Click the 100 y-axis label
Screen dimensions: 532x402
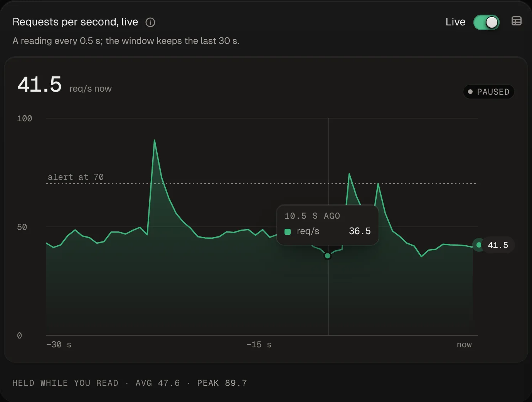[25, 119]
